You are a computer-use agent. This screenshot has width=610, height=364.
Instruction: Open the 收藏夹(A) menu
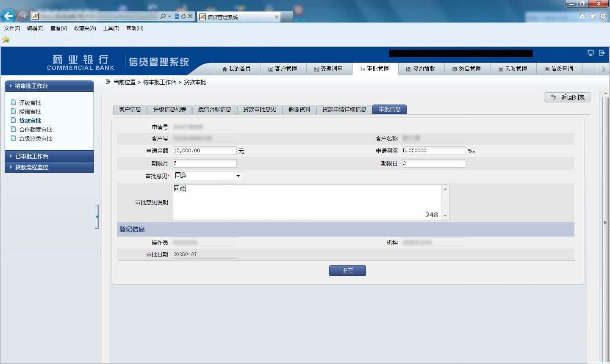85,28
